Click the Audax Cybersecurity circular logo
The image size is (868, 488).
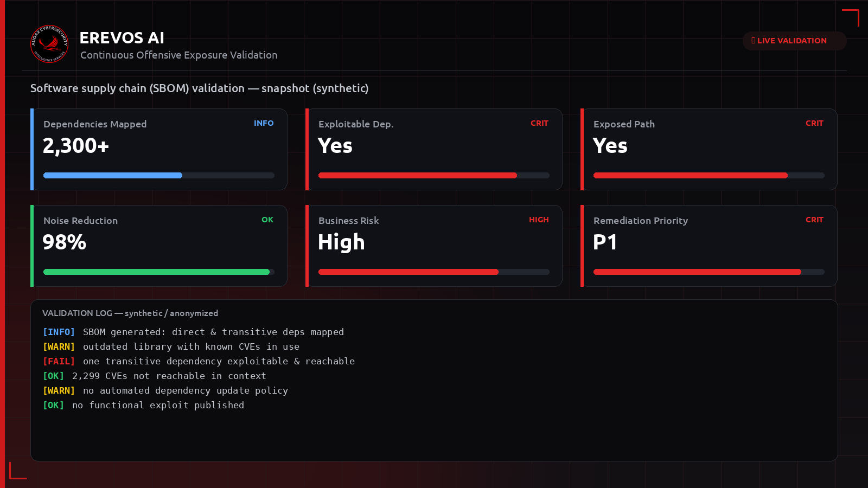point(49,44)
